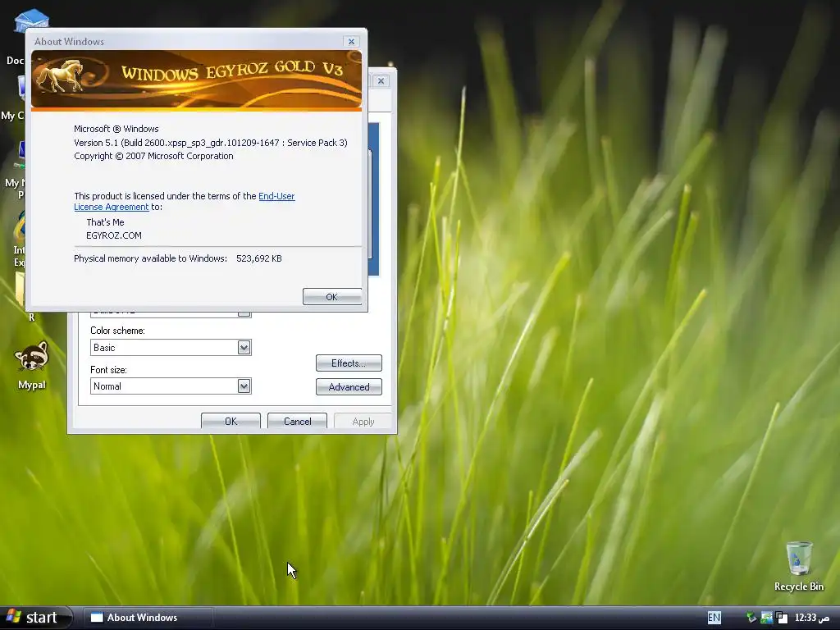This screenshot has height=630, width=840.
Task: Click the Windows start button
Action: point(35,618)
